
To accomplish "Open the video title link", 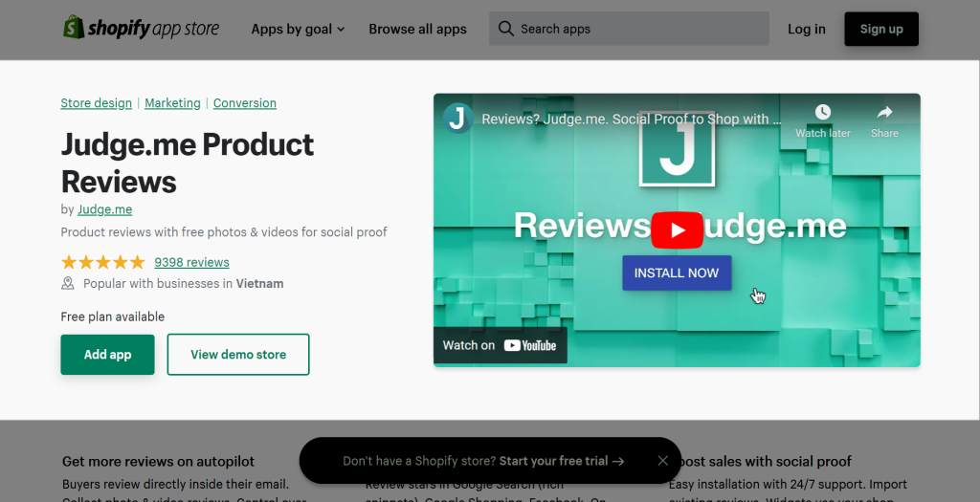I will (x=632, y=119).
